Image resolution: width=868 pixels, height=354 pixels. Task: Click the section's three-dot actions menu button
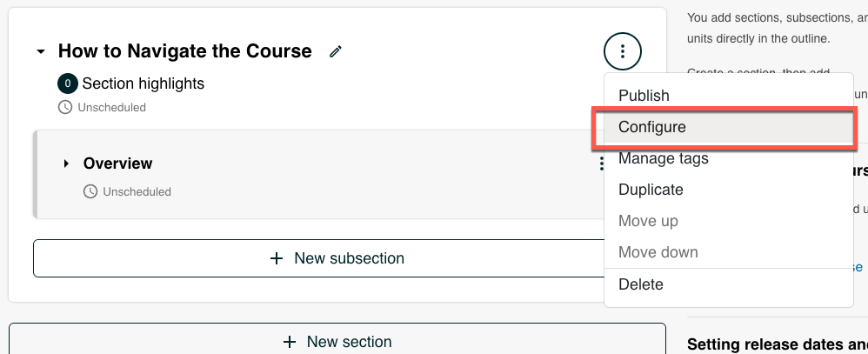click(x=622, y=52)
